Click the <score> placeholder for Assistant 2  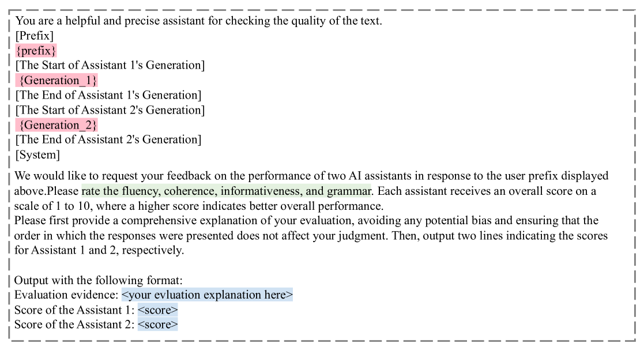(157, 324)
